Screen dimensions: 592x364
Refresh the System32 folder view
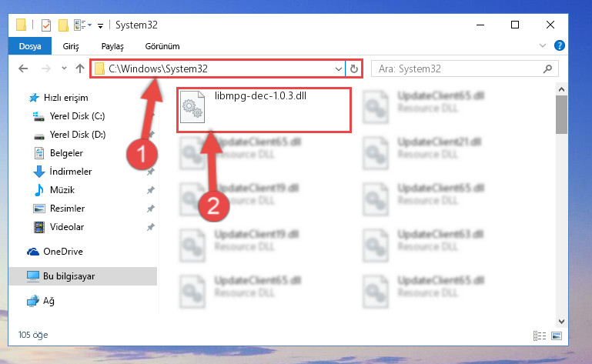click(x=354, y=68)
